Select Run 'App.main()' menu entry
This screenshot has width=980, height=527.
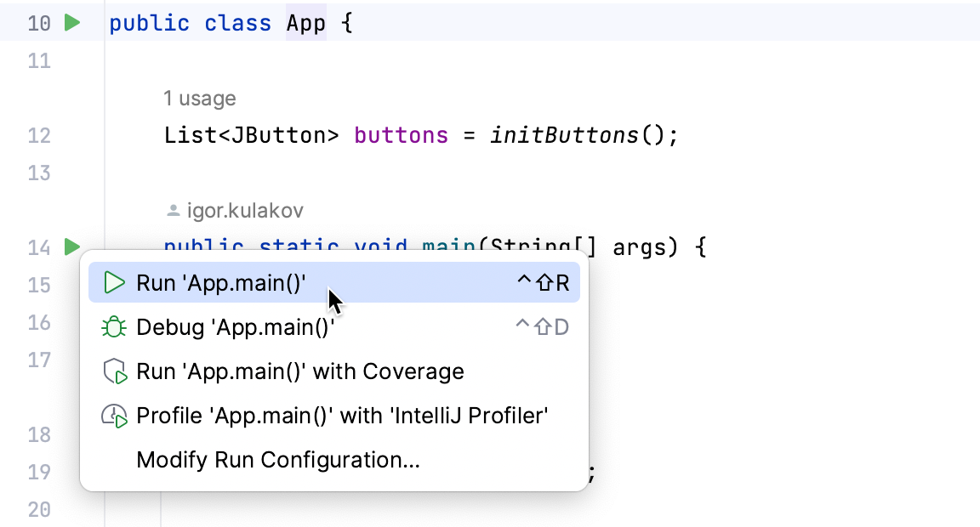(334, 283)
